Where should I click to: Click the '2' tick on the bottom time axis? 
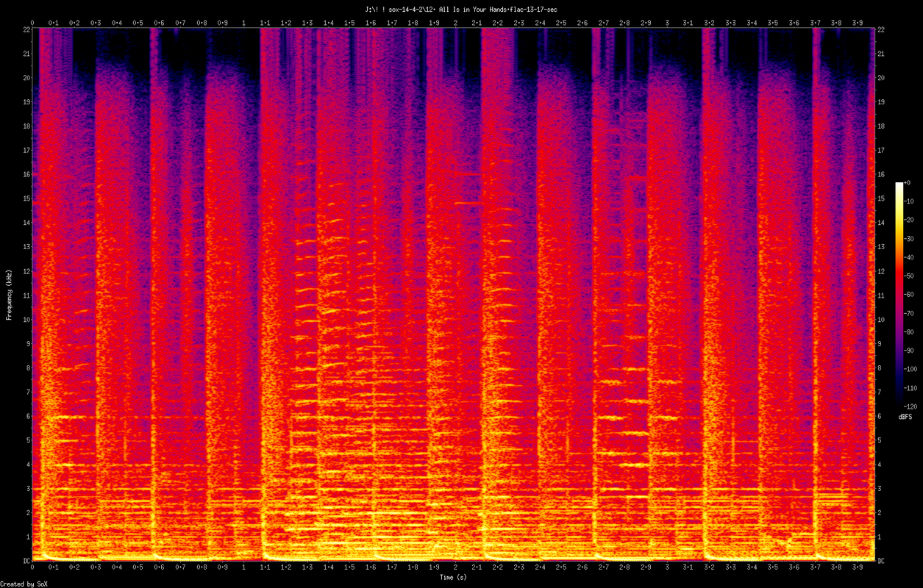(455, 567)
